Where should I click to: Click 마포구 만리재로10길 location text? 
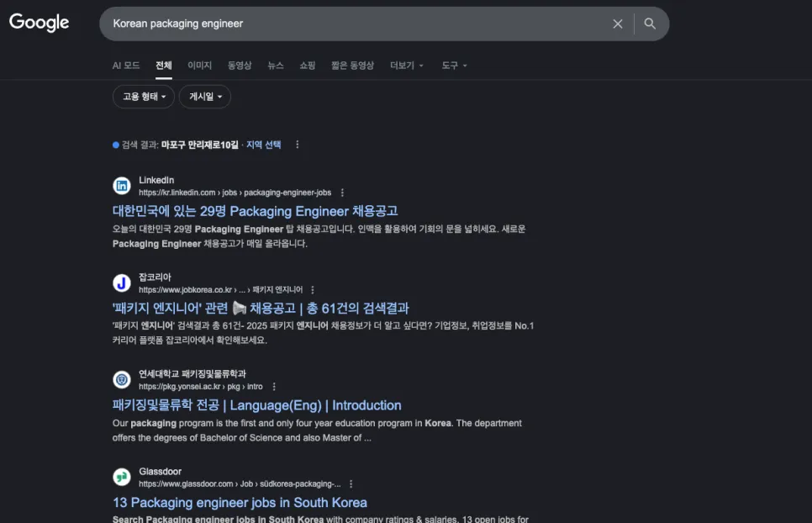coord(200,145)
